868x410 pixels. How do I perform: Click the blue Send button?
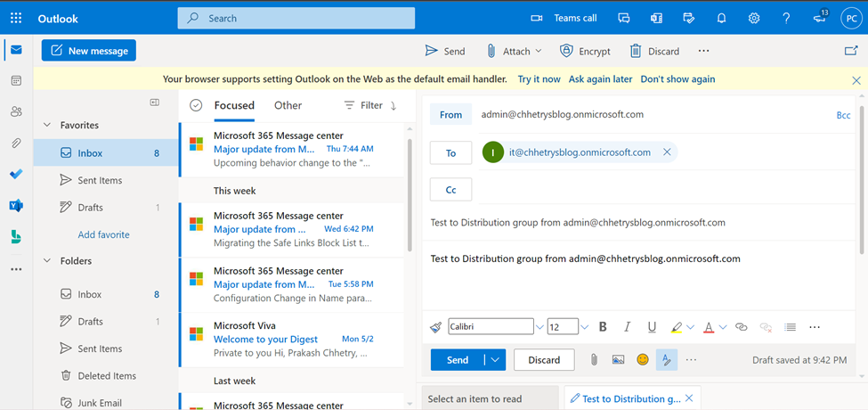[458, 359]
